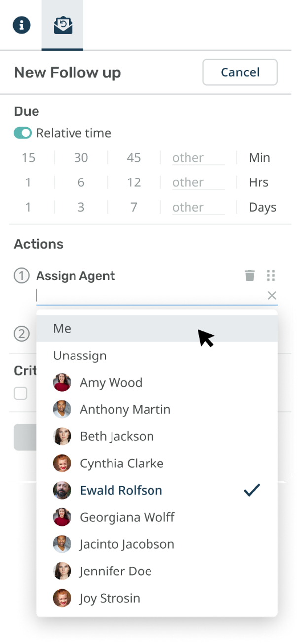Pick Beth Jackson from the agent dropdown
This screenshot has height=644, width=300.
pos(157,436)
